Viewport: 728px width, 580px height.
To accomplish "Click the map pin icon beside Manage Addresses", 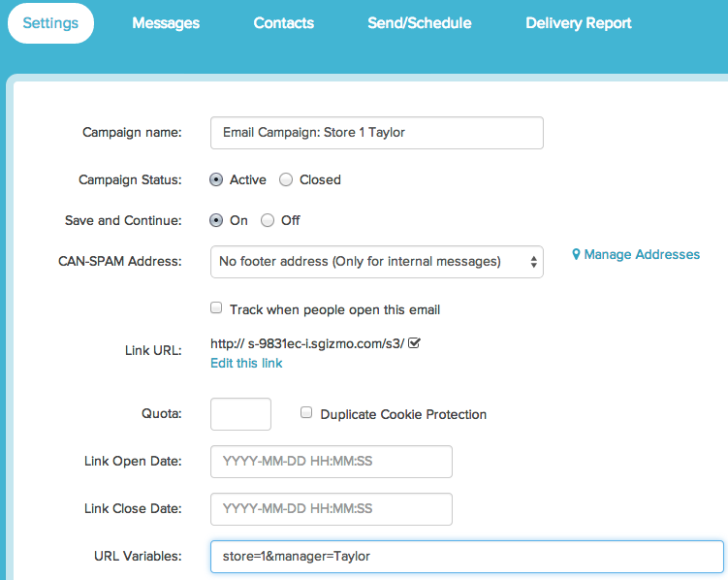I will pos(576,254).
